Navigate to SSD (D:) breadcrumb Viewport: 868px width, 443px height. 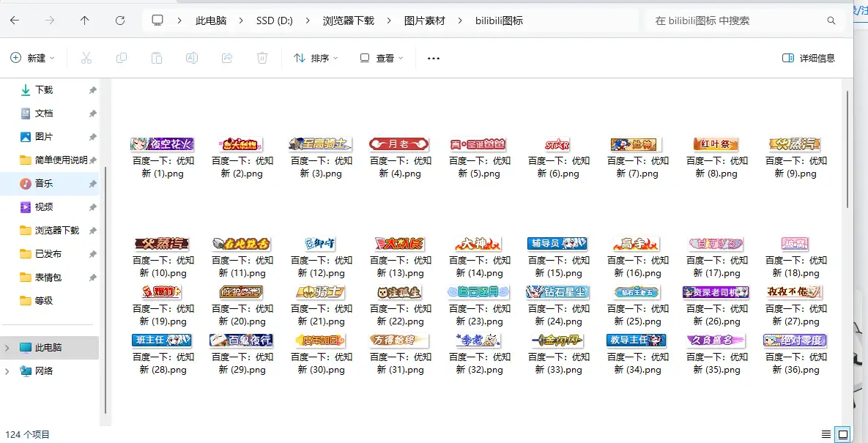(275, 21)
